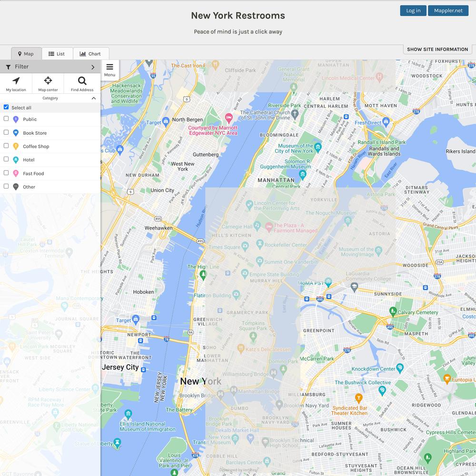Click the teal Hotel pin icon
The height and width of the screenshot is (476, 476).
coord(16,159)
